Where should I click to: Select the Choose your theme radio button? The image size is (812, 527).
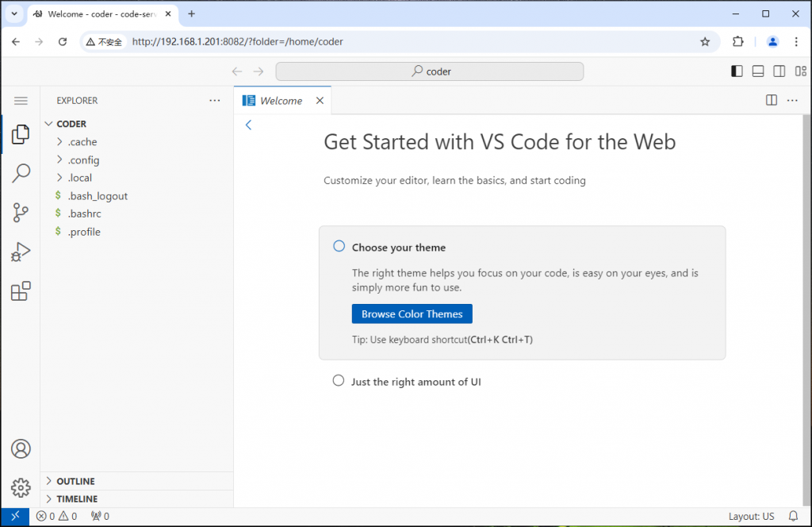pyautogui.click(x=339, y=246)
